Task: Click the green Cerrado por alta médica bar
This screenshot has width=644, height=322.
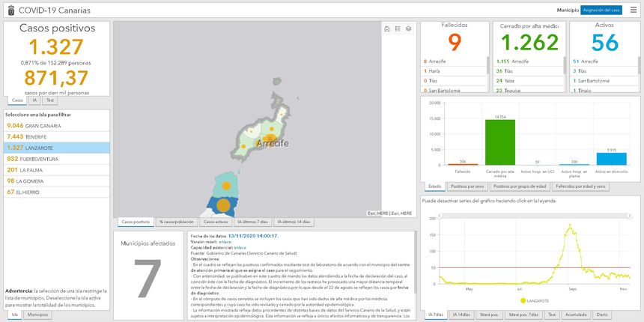Action: (500, 142)
